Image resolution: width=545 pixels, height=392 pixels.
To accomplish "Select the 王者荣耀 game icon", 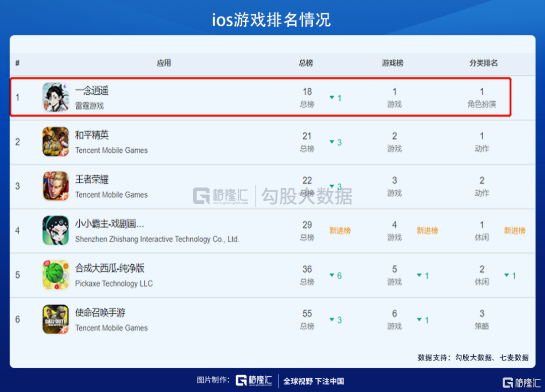I will point(56,186).
